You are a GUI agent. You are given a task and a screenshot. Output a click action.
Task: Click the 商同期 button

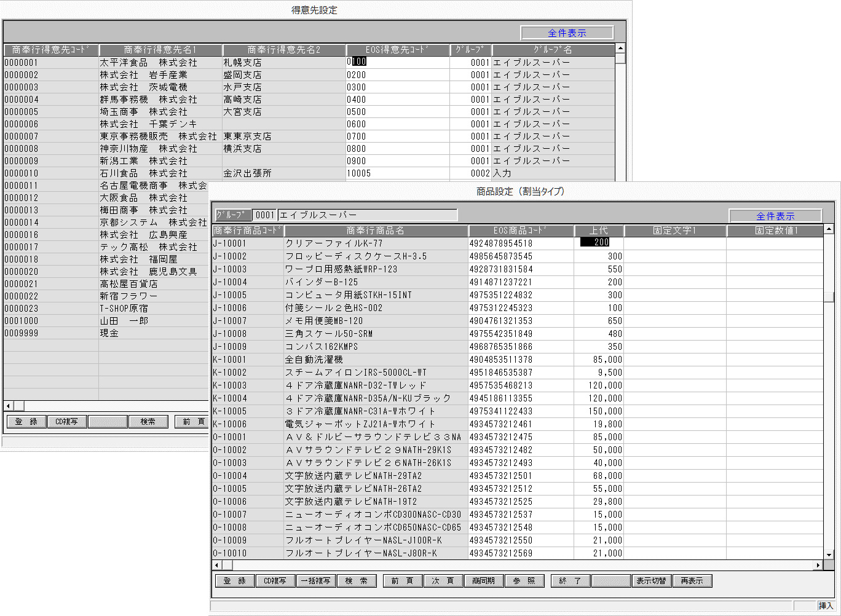[484, 581]
